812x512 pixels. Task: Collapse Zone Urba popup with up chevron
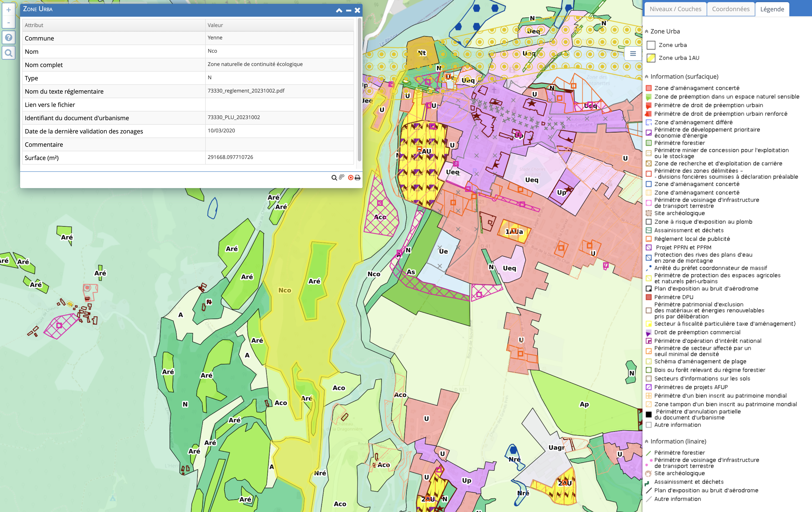click(339, 10)
